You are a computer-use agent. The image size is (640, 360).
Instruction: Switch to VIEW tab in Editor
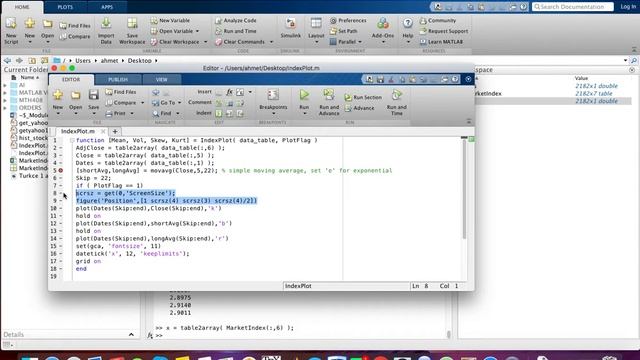162,80
